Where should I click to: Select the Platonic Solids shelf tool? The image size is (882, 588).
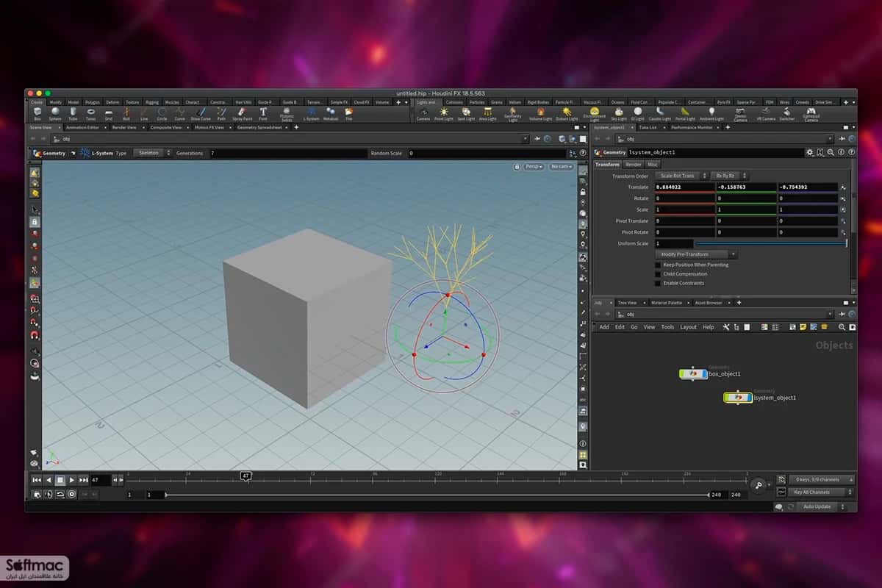287,114
